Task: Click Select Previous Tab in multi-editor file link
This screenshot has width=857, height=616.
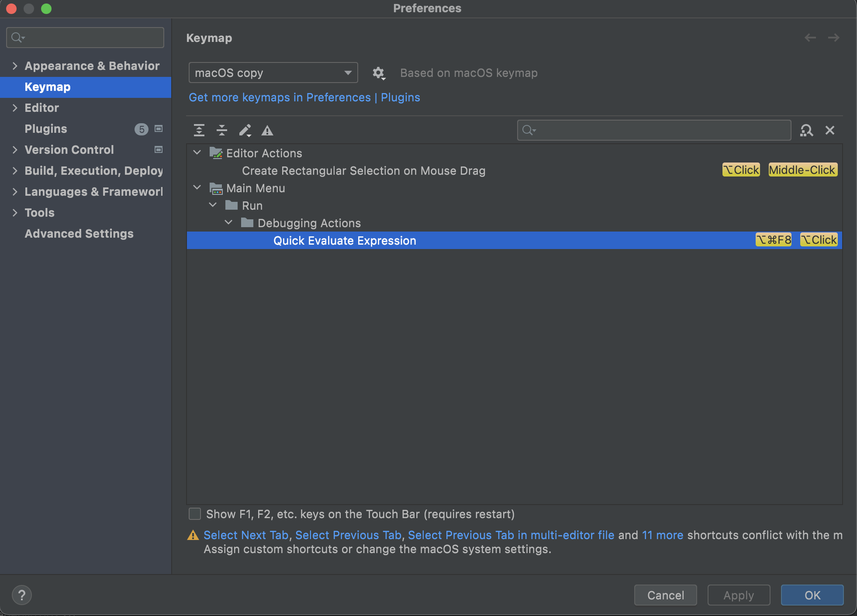Action: [x=511, y=535]
